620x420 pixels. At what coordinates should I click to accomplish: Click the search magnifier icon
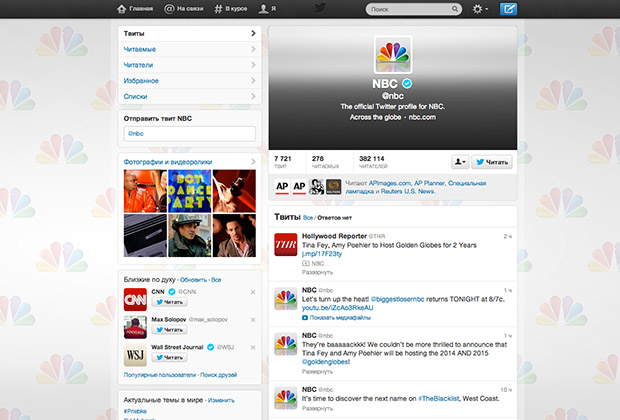pos(455,9)
